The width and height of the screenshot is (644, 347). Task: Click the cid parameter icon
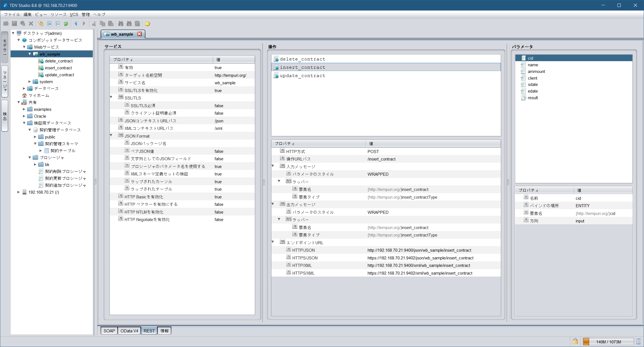click(523, 58)
